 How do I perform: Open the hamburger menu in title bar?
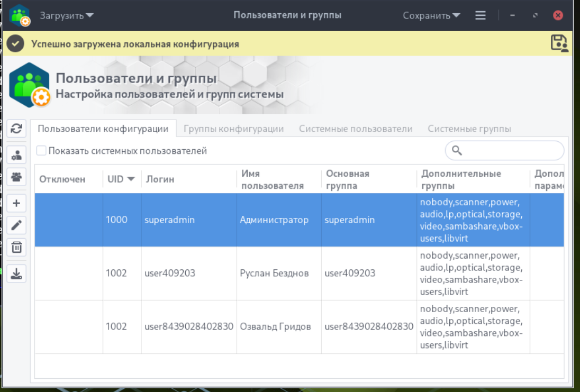481,15
